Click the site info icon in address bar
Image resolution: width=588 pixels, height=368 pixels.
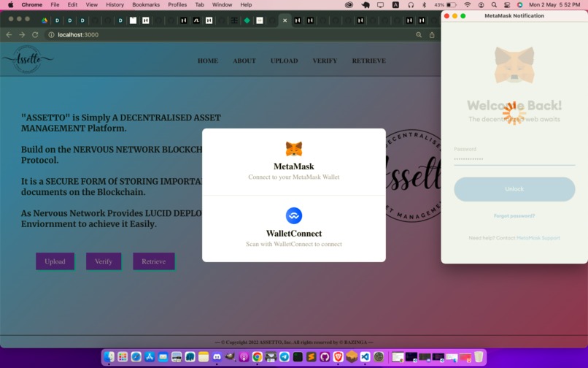(x=51, y=34)
